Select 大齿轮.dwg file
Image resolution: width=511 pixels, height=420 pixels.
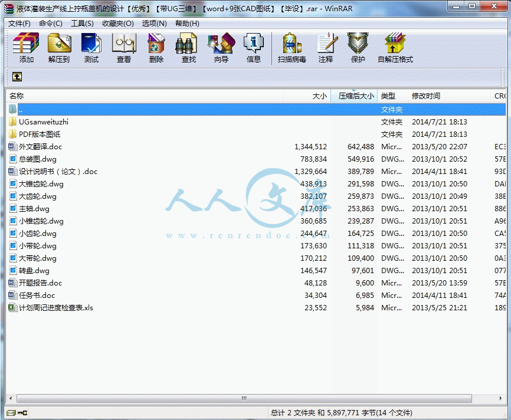pyautogui.click(x=38, y=196)
